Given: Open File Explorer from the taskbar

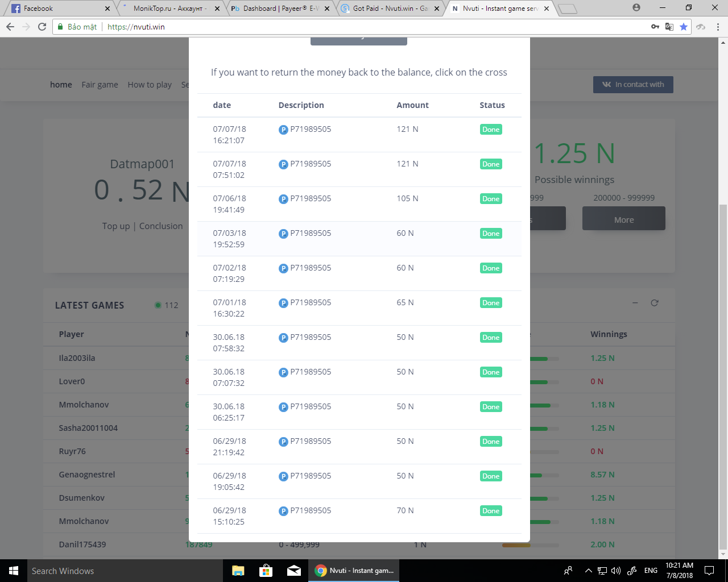Looking at the screenshot, I should coord(238,571).
